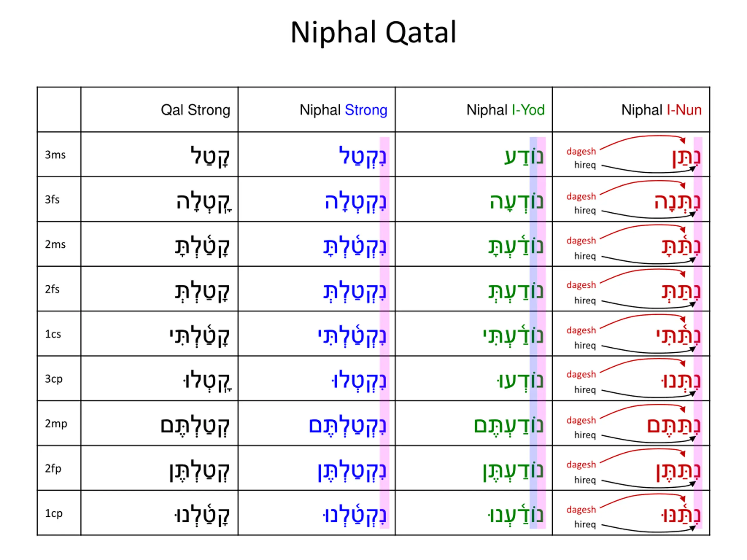Click the "1cp" row label
This screenshot has width=747, height=560.
click(54, 513)
